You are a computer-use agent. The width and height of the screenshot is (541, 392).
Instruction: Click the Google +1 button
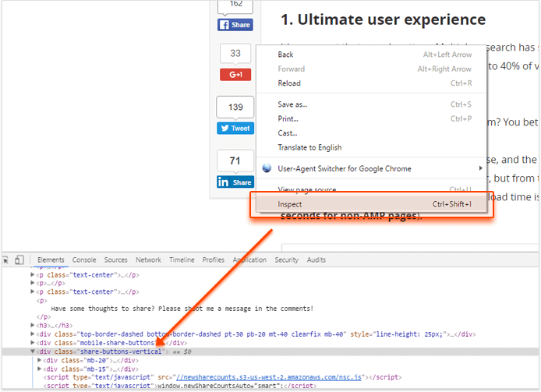[x=235, y=75]
